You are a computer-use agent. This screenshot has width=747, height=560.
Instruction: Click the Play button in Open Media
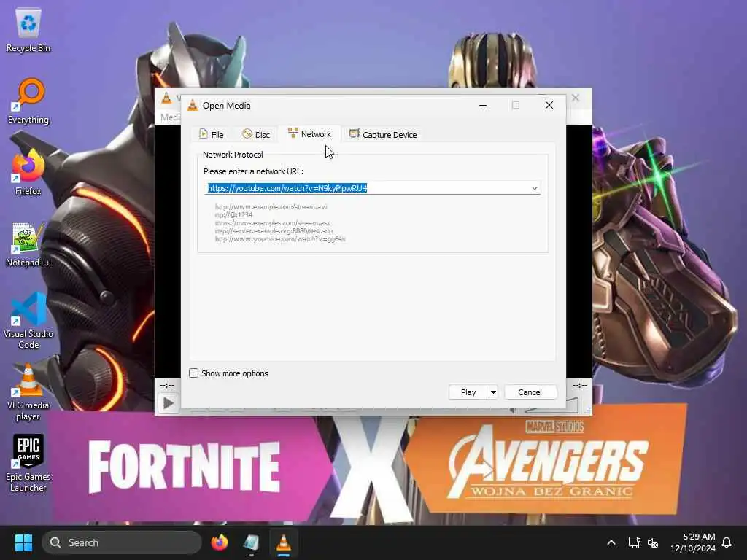[x=468, y=392]
